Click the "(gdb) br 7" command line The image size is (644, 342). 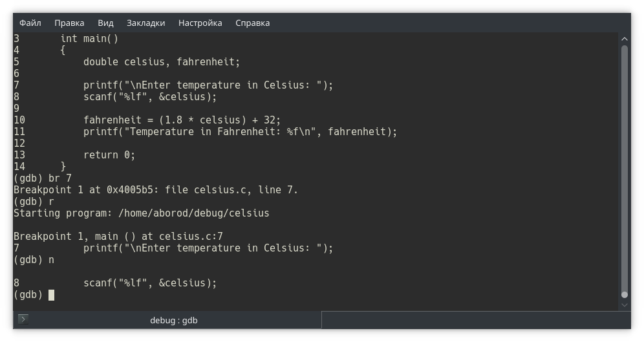tap(43, 178)
